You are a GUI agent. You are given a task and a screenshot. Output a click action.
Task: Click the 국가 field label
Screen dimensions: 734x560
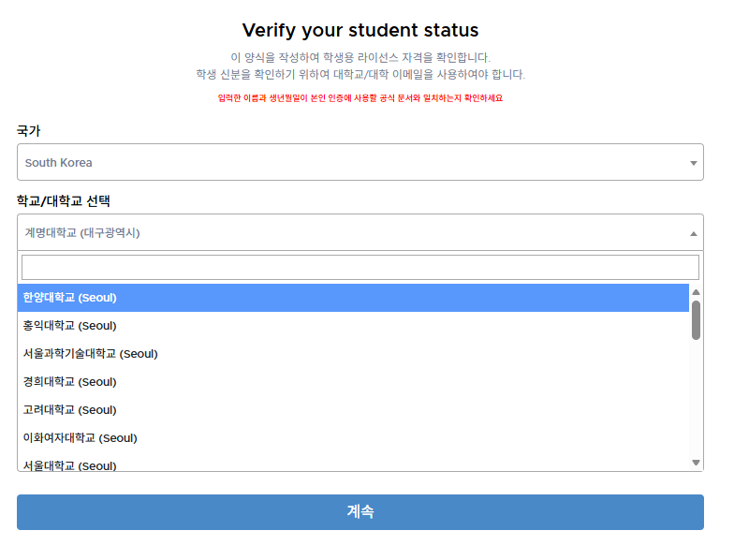pos(29,131)
